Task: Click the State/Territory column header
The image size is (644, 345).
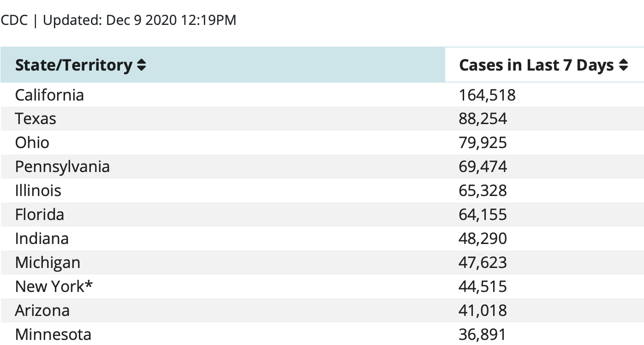Action: pos(223,65)
